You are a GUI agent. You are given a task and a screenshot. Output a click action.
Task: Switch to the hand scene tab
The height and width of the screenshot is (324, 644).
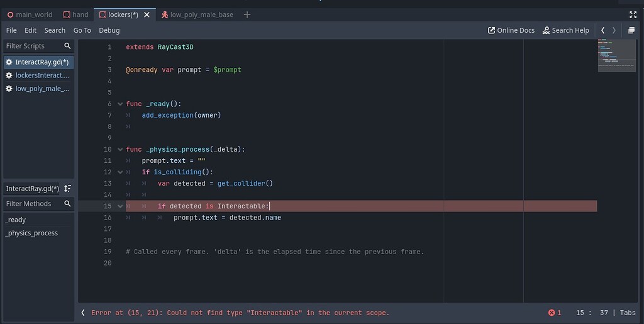(76, 14)
